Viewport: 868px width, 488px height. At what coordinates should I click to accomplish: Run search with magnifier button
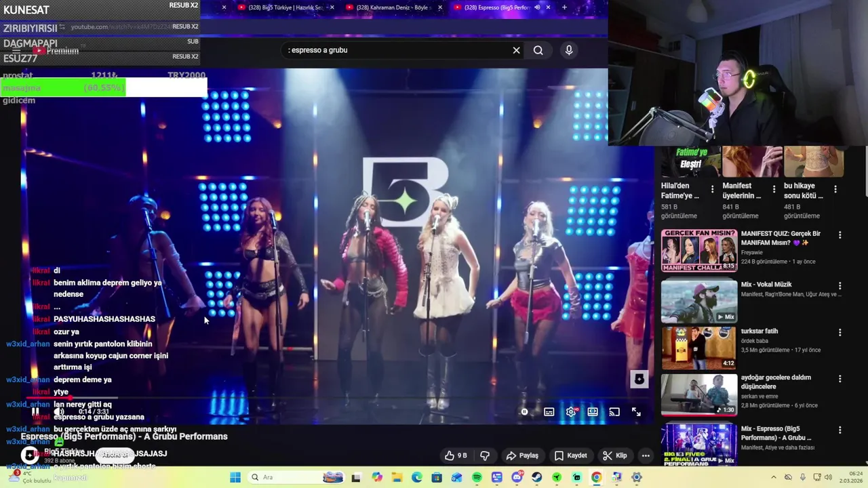(538, 50)
